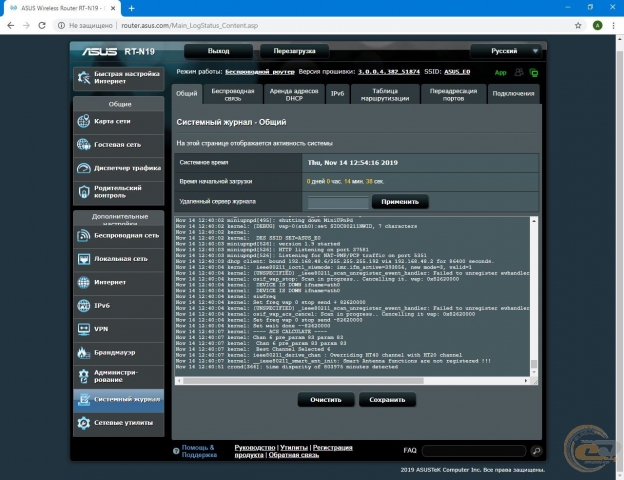Reload the browser page
Image resolution: width=624 pixels, height=480 pixels.
tap(42, 25)
